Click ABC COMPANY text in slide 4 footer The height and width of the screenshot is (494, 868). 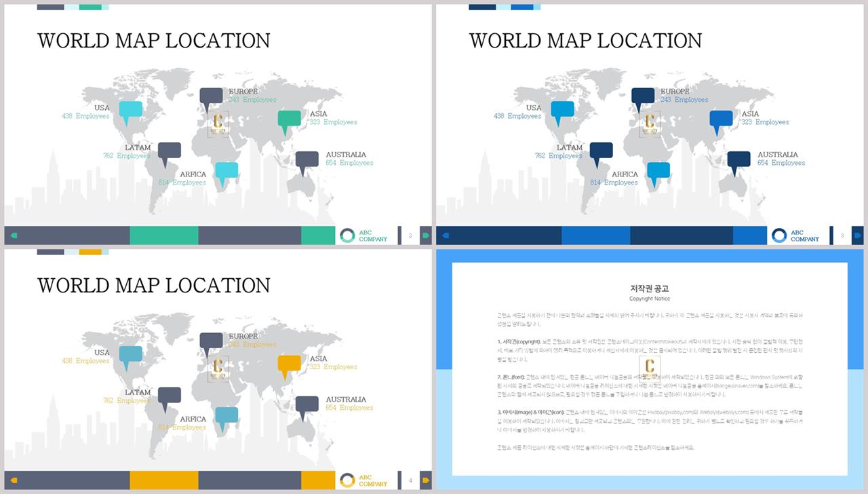click(x=373, y=481)
